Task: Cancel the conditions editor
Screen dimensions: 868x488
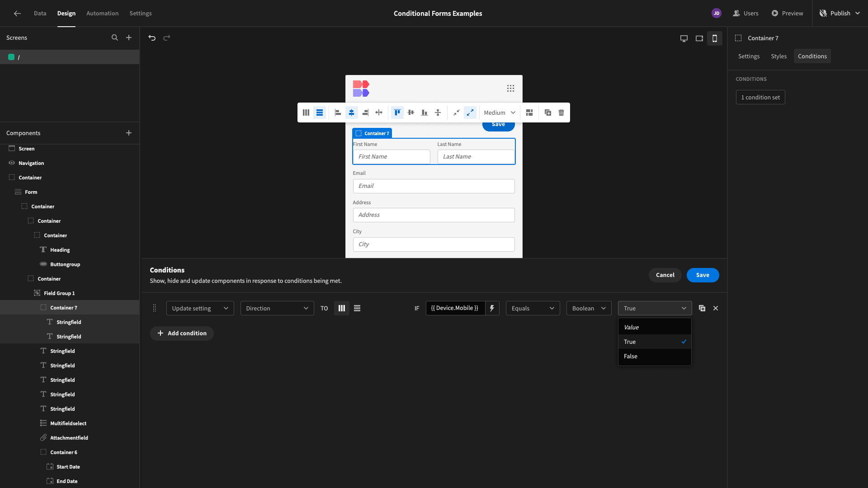Action: click(665, 275)
